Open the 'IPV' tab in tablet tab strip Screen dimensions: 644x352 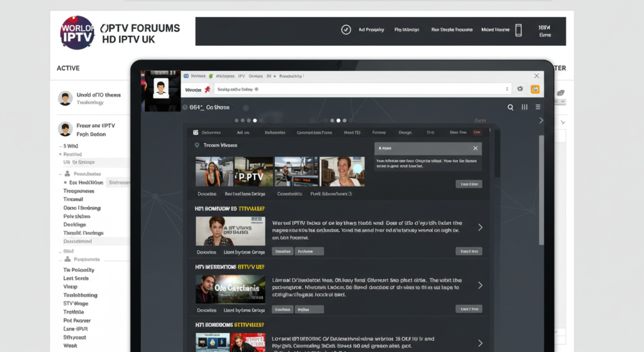(241, 76)
